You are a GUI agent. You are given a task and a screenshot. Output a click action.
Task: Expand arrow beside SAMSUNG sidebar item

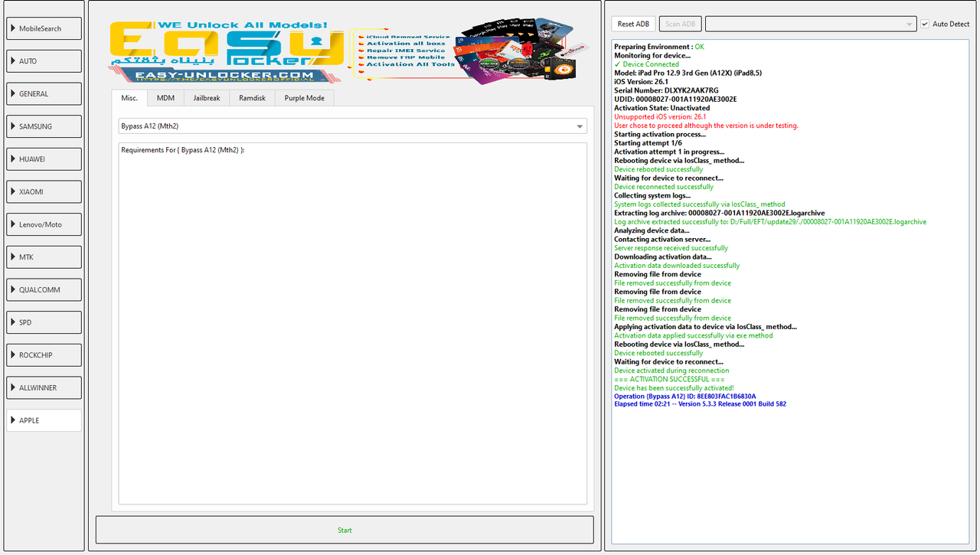(14, 126)
